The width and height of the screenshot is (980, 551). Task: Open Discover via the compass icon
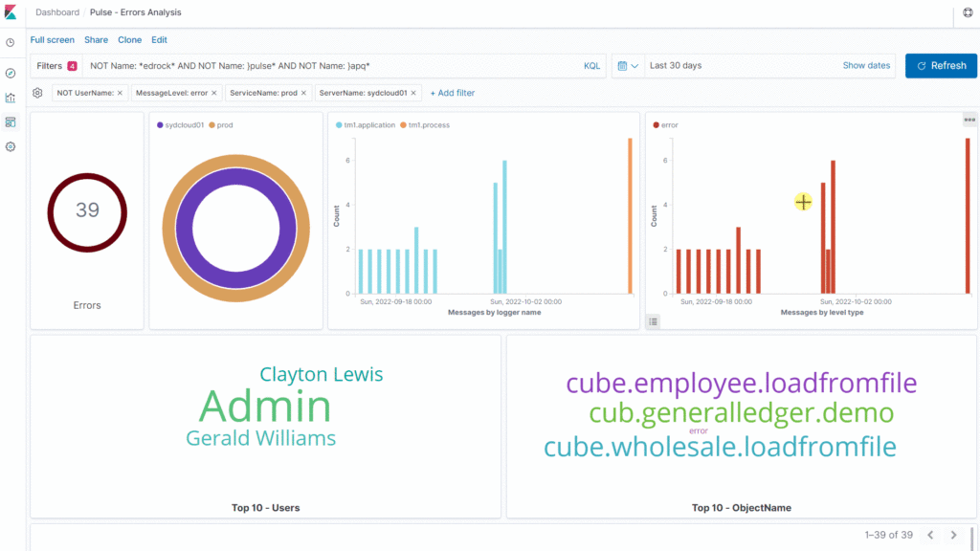(11, 73)
